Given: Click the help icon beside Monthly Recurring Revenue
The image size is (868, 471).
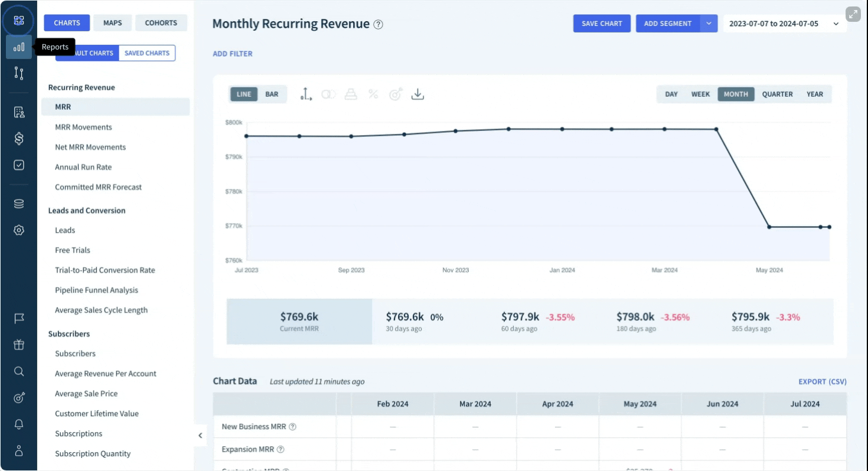Looking at the screenshot, I should (x=378, y=25).
